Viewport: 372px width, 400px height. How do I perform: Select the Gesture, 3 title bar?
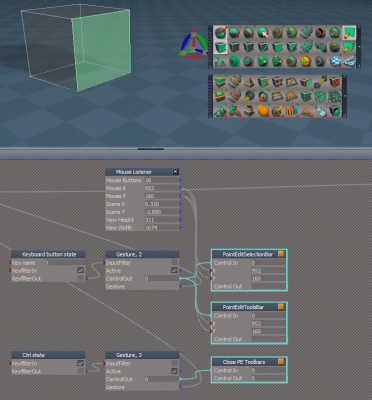tap(142, 355)
